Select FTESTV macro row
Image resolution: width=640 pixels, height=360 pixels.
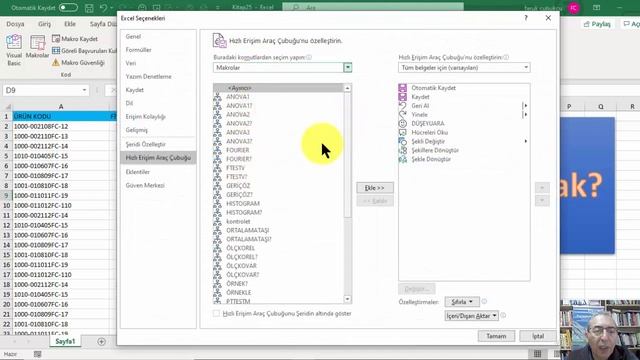tap(278, 168)
